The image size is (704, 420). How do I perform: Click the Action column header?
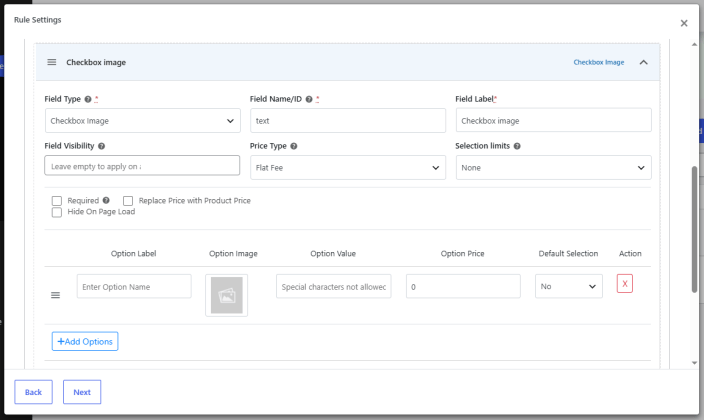click(x=630, y=253)
